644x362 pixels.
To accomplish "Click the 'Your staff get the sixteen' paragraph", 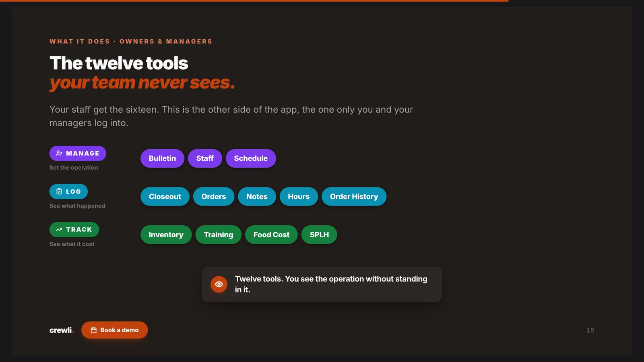I will click(x=231, y=116).
